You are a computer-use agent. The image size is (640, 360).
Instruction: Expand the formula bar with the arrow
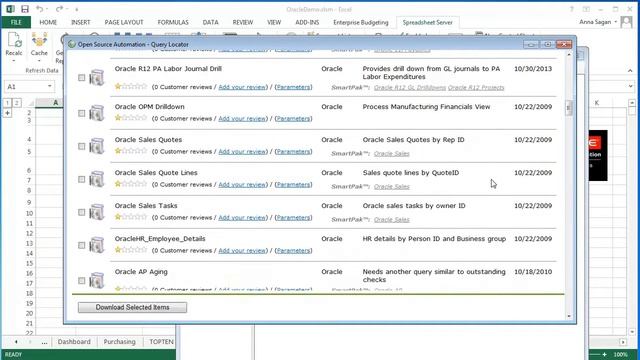631,86
